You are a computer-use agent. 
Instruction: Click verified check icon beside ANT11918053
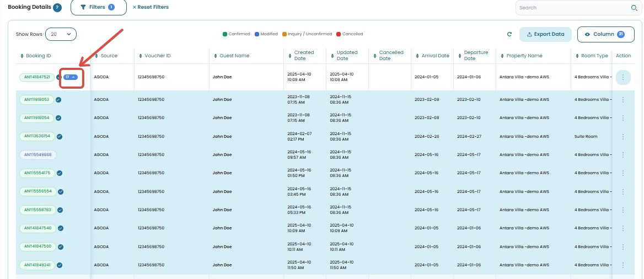[58, 99]
